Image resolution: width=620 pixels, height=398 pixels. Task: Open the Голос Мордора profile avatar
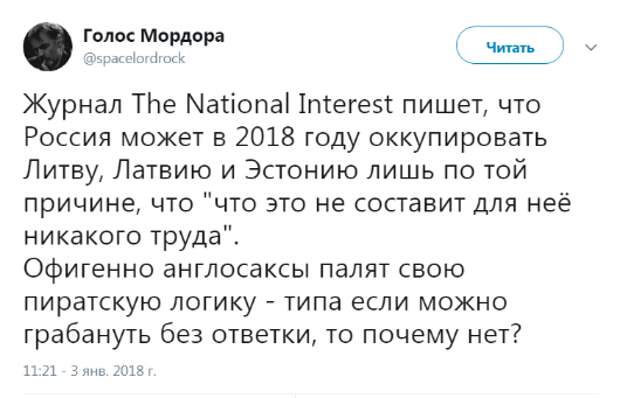click(48, 47)
